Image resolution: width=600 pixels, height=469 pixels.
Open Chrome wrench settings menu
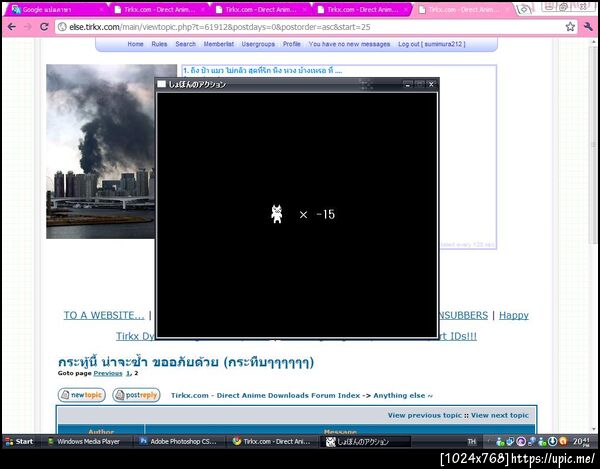click(588, 27)
